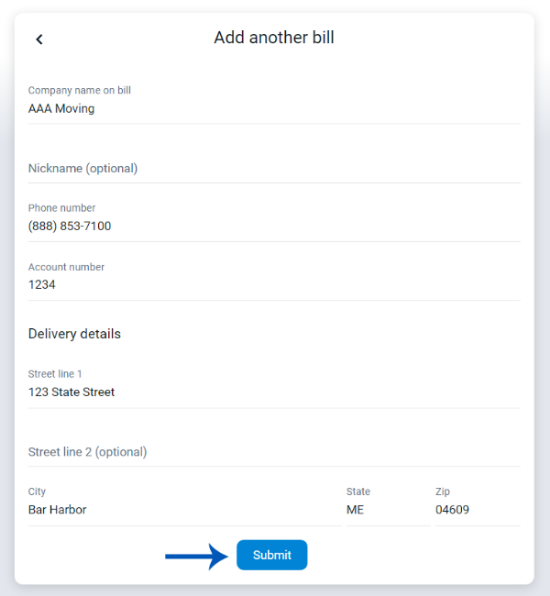Click the 'Company name on bill' label
The height and width of the screenshot is (596, 550).
pos(79,90)
